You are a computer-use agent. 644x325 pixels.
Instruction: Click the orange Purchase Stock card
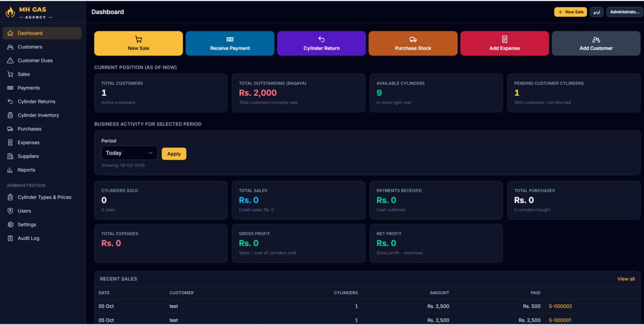413,43
